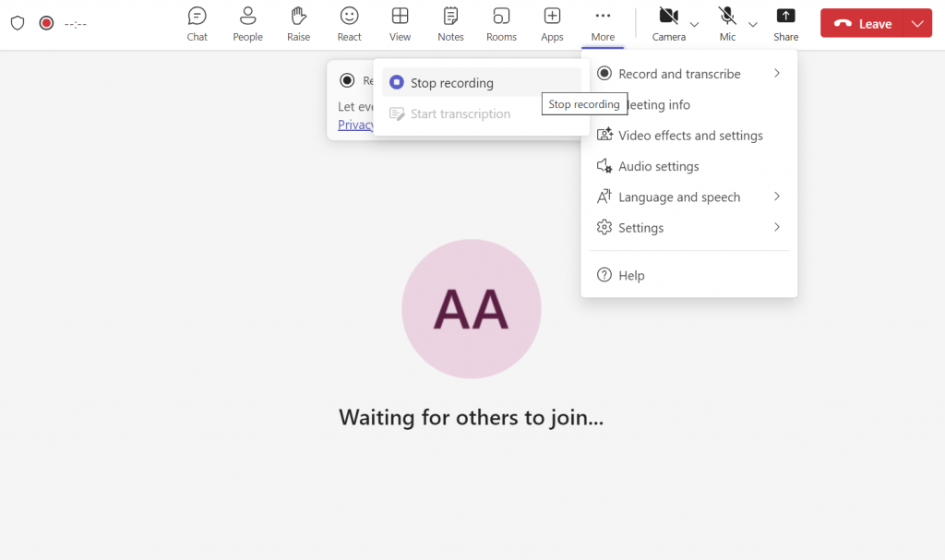
Task: Expand Mic options dropdown arrow
Action: pos(753,24)
